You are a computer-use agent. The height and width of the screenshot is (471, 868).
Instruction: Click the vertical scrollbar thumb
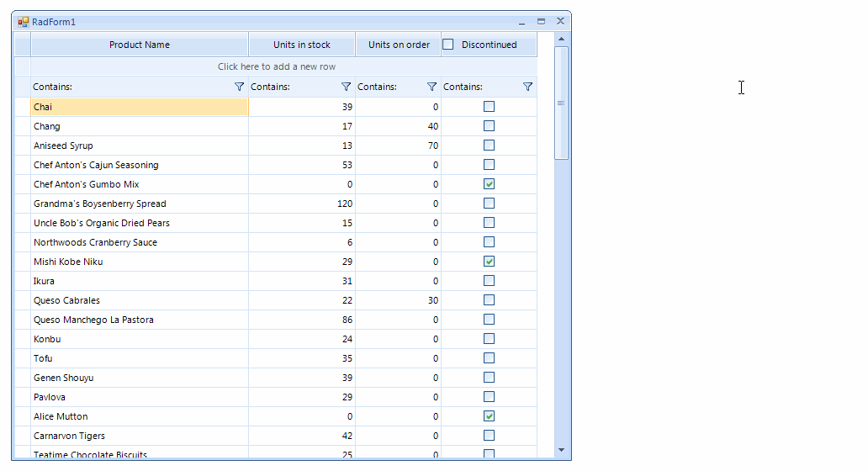(x=561, y=103)
